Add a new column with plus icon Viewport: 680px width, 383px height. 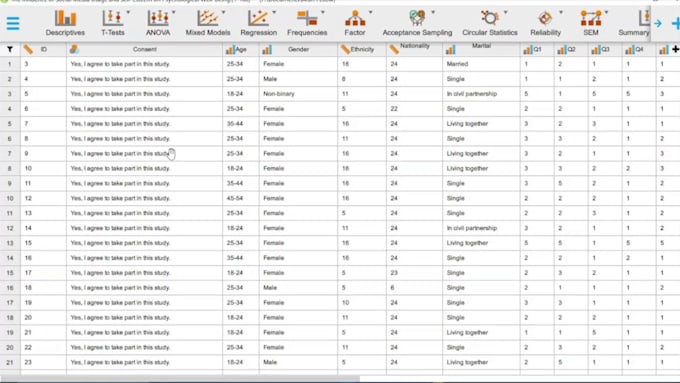(x=676, y=49)
